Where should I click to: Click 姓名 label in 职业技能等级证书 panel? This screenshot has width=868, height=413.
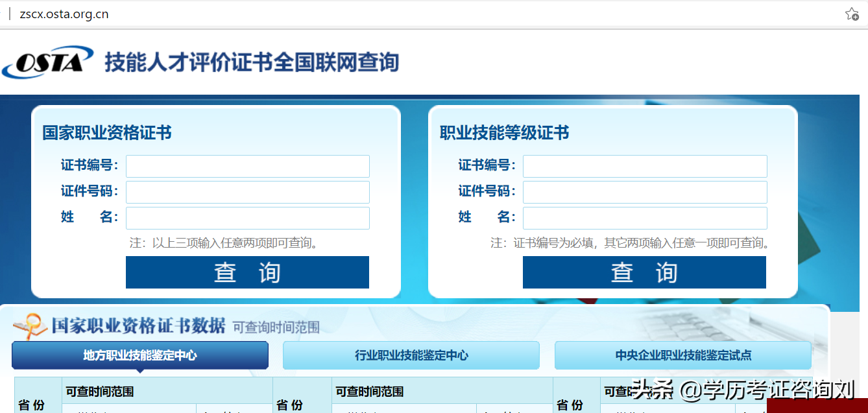(x=487, y=217)
